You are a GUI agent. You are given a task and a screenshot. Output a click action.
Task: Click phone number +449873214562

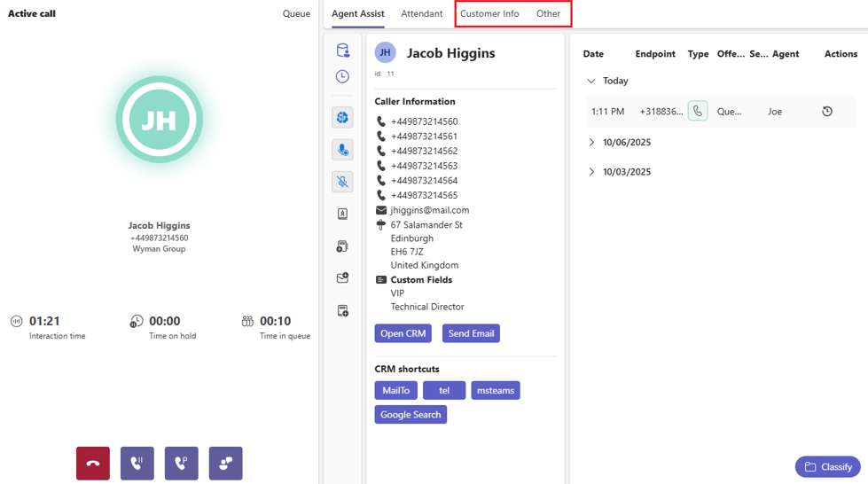(x=424, y=151)
